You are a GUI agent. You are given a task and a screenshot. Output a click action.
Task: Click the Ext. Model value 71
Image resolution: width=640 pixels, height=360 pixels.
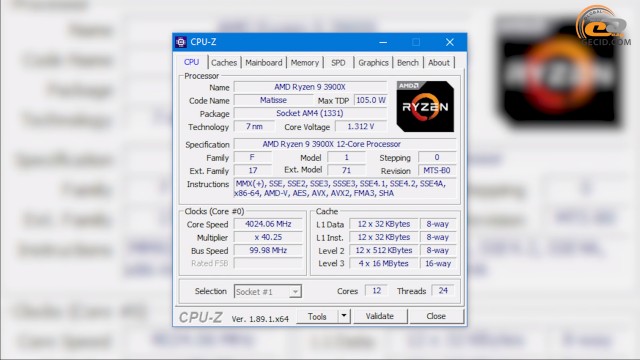point(346,170)
